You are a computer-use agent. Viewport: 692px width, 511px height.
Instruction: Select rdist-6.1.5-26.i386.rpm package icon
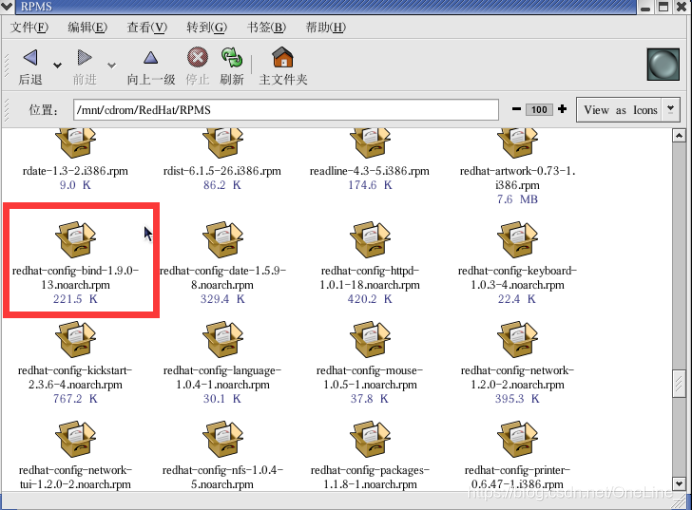click(x=222, y=143)
